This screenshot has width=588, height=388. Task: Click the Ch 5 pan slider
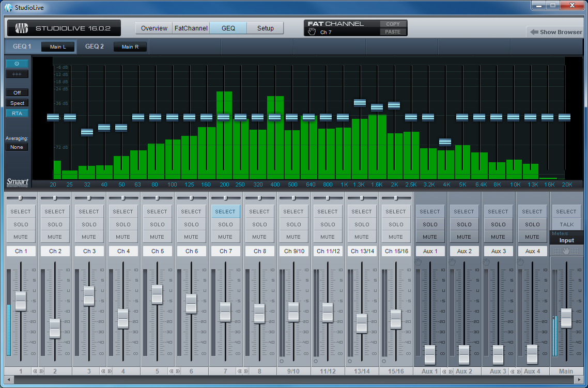click(x=157, y=198)
